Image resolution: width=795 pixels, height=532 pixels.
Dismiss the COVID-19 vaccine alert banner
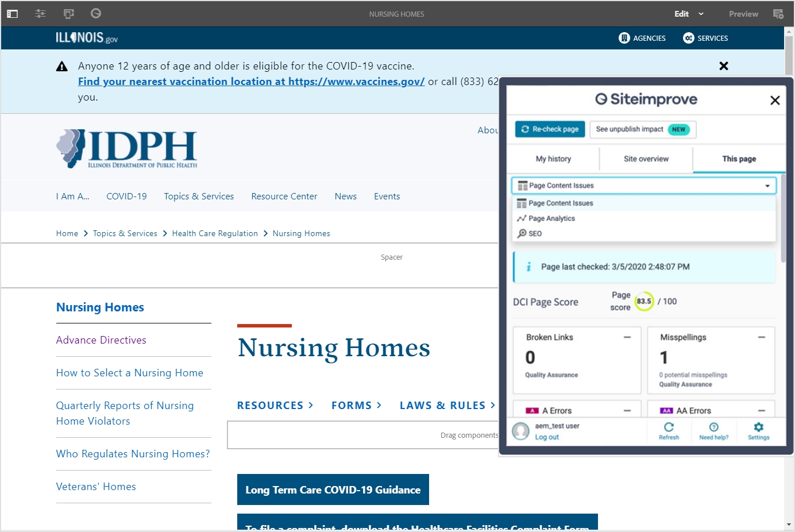click(724, 66)
